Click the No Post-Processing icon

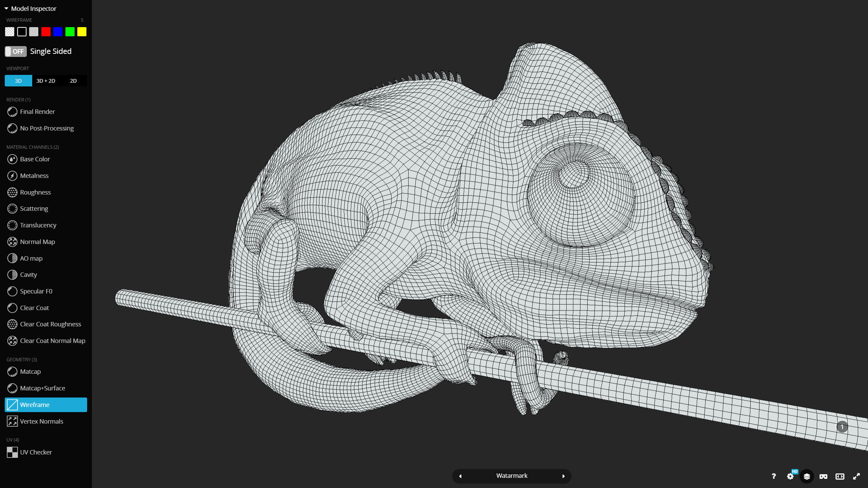point(12,128)
